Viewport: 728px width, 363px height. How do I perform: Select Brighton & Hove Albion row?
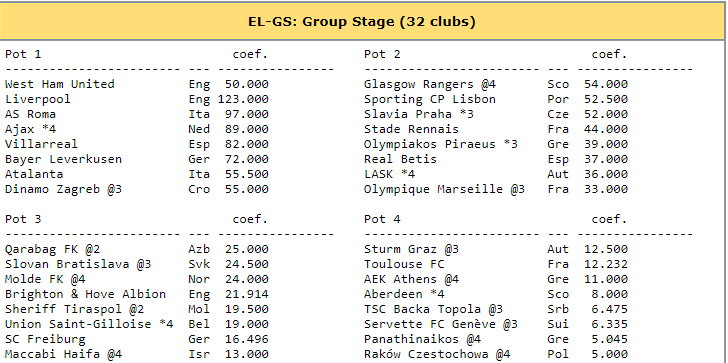coord(136,294)
